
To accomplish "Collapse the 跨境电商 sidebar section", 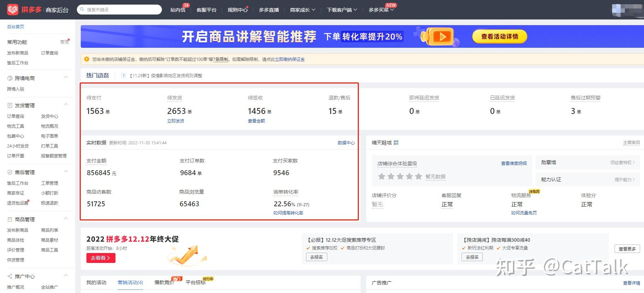I will click(x=66, y=78).
